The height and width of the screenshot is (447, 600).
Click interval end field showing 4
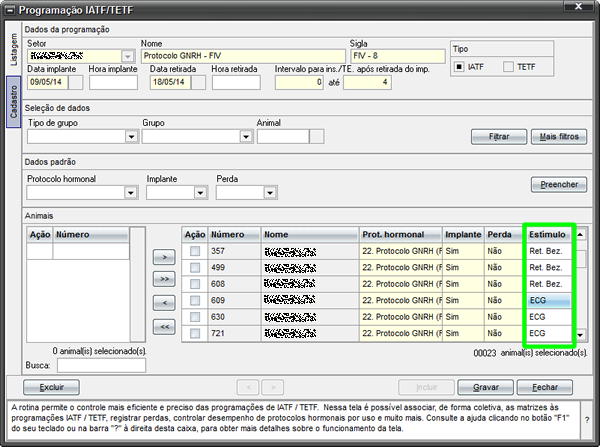pyautogui.click(x=367, y=82)
